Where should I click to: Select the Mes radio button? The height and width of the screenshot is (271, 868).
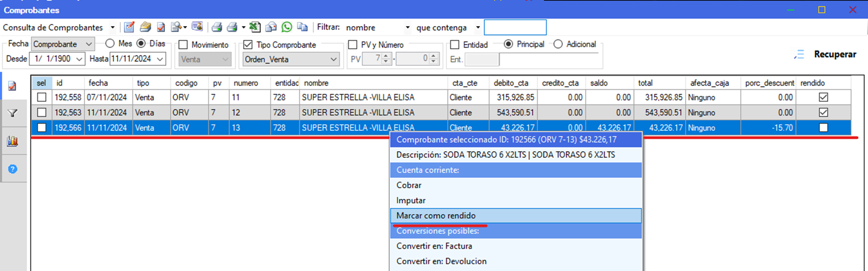[110, 44]
